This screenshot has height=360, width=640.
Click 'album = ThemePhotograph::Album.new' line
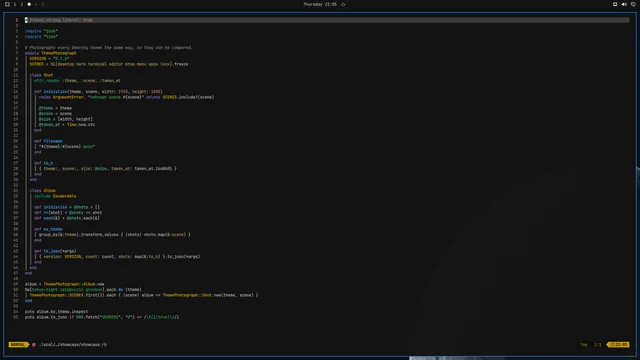64,284
